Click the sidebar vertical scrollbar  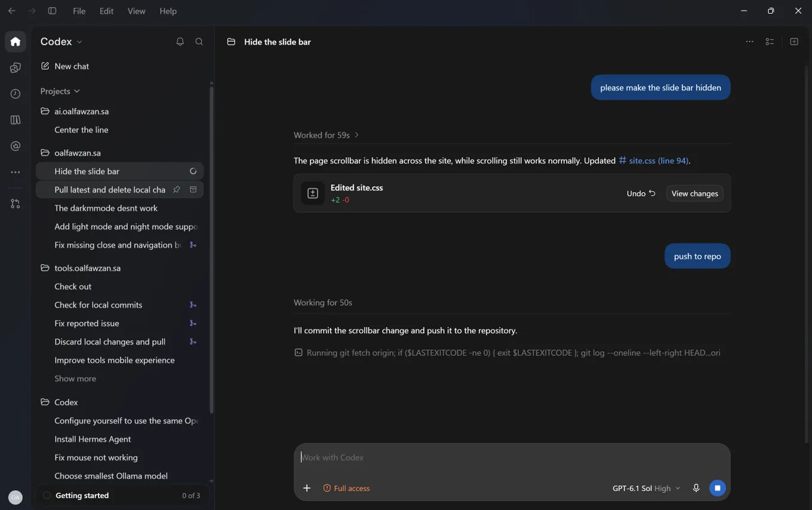point(211,250)
